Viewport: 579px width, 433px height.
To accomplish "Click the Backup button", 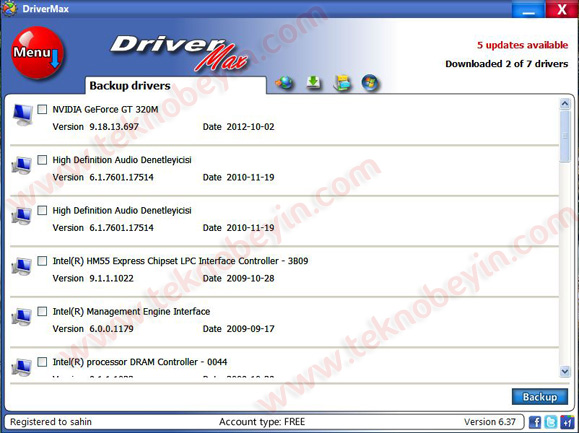I will pos(539,397).
